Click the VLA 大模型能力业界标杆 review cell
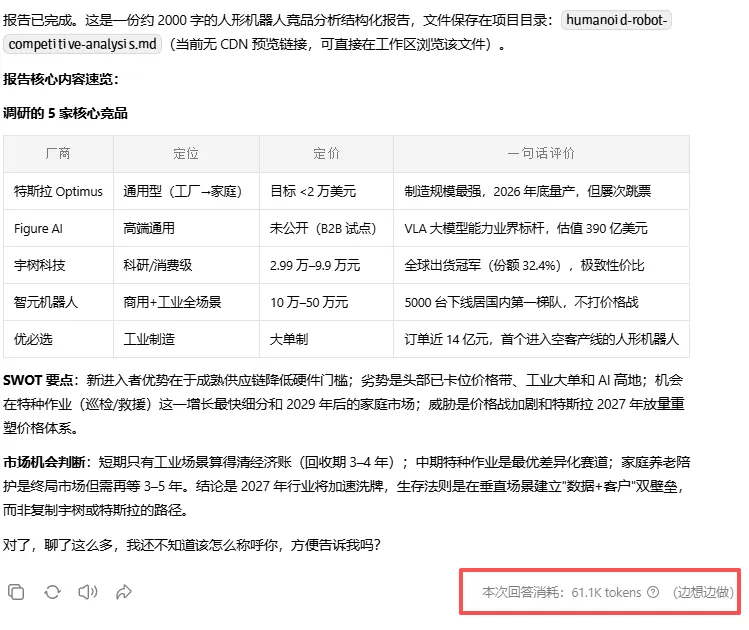The height and width of the screenshot is (630, 749). [541, 228]
